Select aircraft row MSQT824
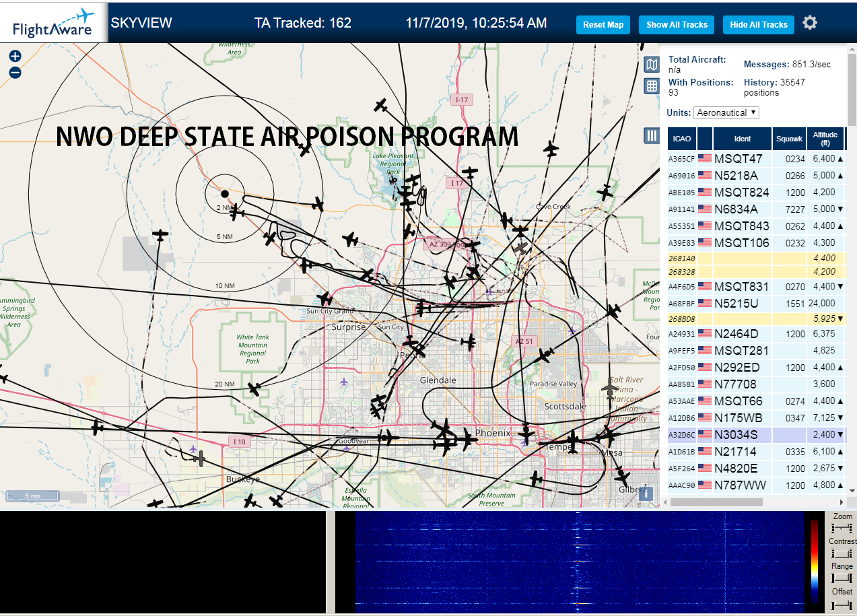This screenshot has height=616, width=857. [755, 193]
